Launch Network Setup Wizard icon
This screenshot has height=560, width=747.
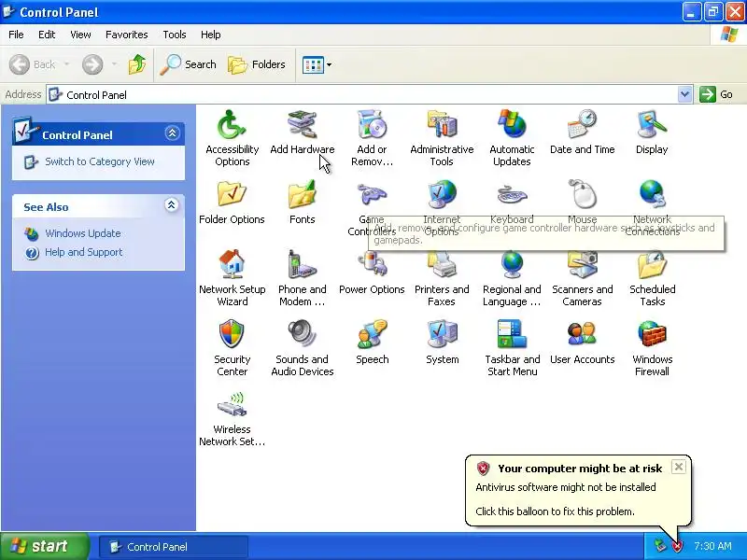[232, 265]
